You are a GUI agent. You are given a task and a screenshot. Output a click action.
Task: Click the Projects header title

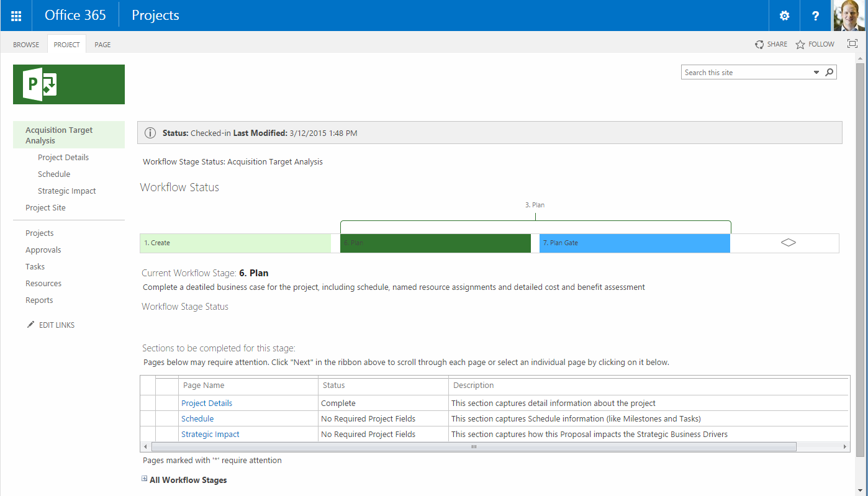pos(155,16)
